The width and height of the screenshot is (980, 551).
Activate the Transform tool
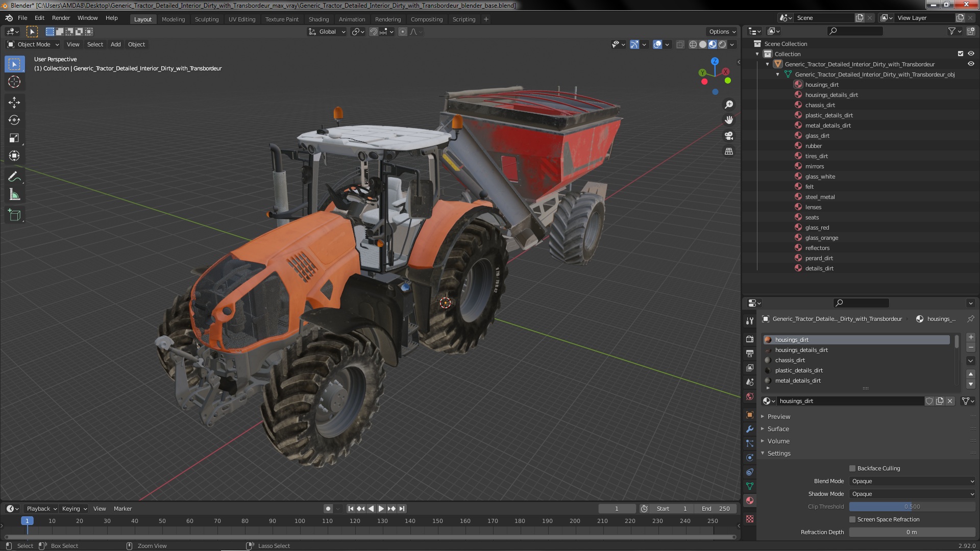click(14, 156)
